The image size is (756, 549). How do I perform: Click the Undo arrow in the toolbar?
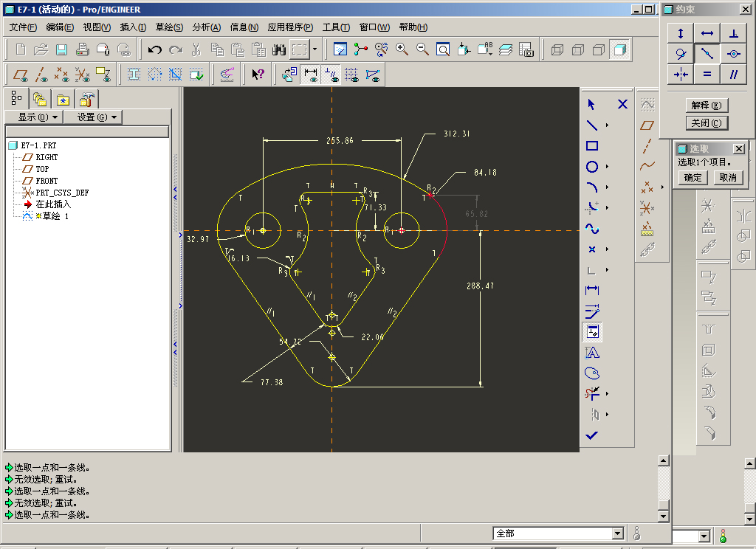(154, 49)
